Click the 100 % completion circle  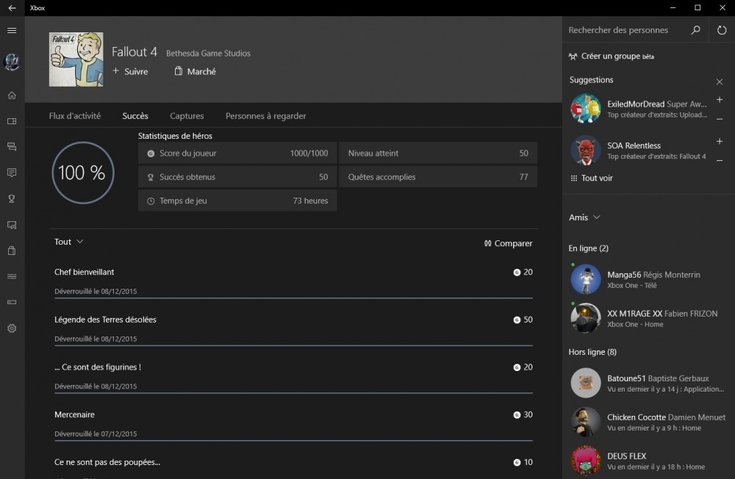[83, 173]
